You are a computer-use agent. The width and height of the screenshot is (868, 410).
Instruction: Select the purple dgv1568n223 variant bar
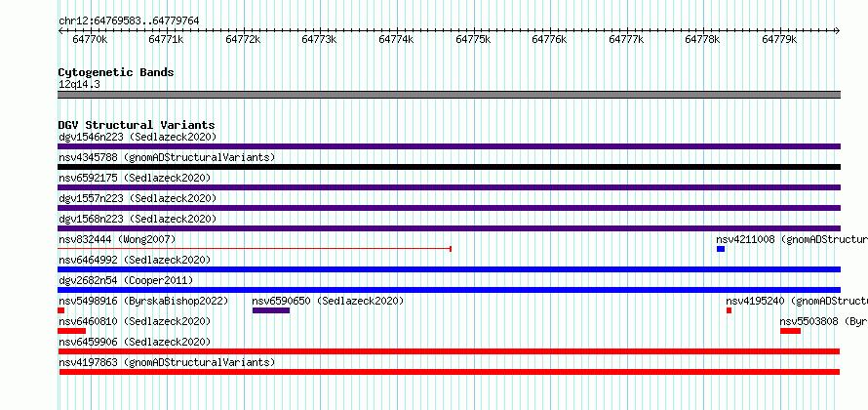tap(449, 228)
